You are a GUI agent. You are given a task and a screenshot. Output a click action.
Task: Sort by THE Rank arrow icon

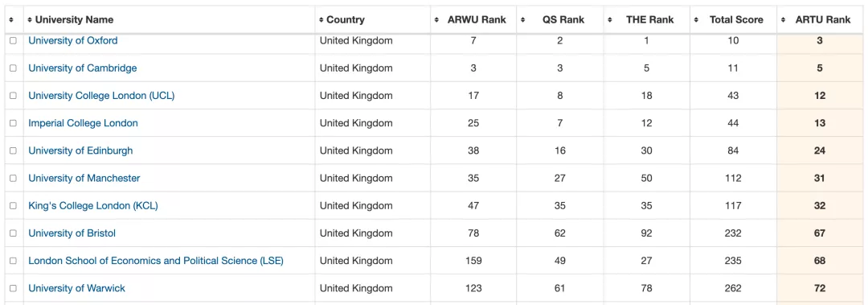click(609, 20)
